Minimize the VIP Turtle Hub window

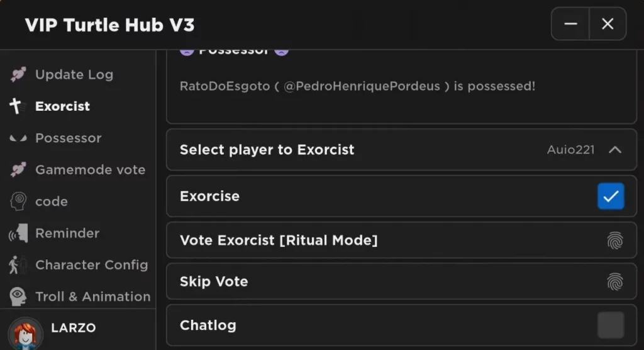pos(570,24)
